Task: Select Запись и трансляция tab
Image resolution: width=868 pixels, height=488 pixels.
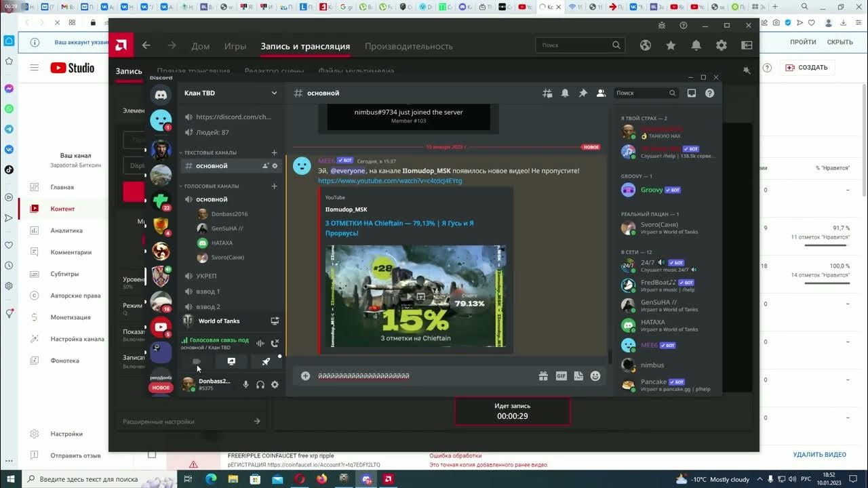Action: click(305, 46)
